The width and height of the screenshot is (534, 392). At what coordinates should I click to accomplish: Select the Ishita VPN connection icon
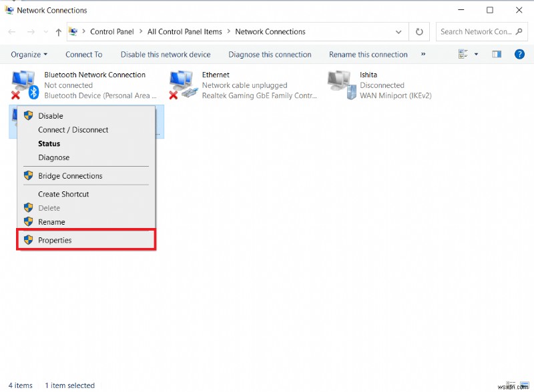tap(342, 85)
